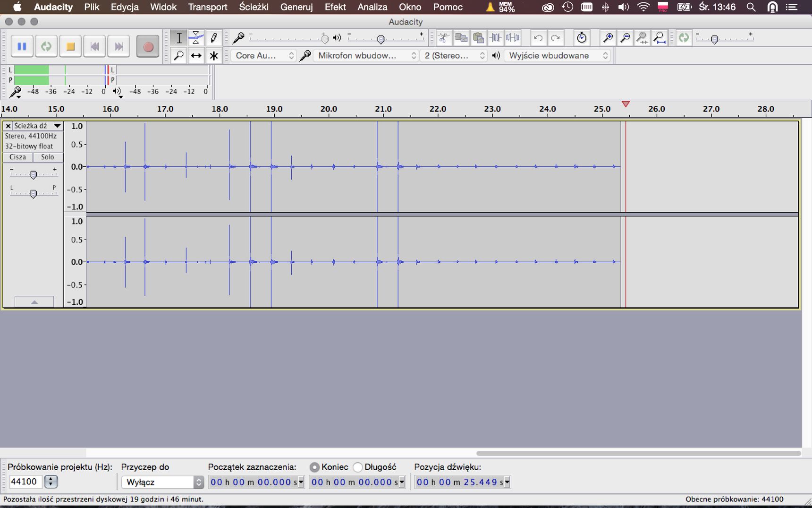The width and height of the screenshot is (812, 508).
Task: Click the Sync-Lock tracks clock icon
Action: tap(582, 38)
